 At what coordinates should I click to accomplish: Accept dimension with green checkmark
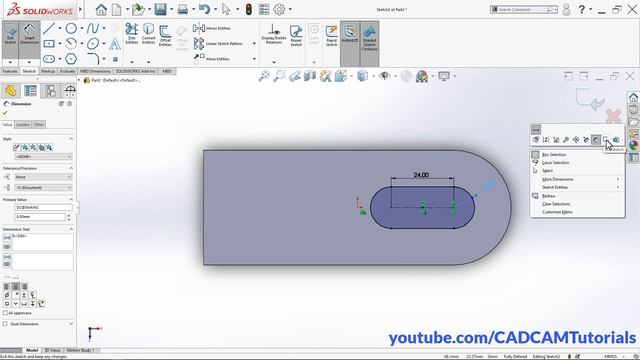point(5,113)
